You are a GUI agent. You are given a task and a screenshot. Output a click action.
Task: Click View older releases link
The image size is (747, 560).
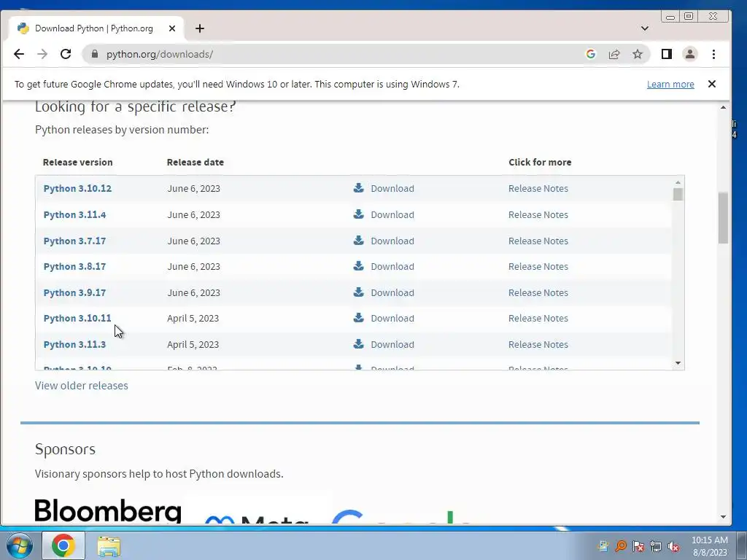(x=82, y=385)
